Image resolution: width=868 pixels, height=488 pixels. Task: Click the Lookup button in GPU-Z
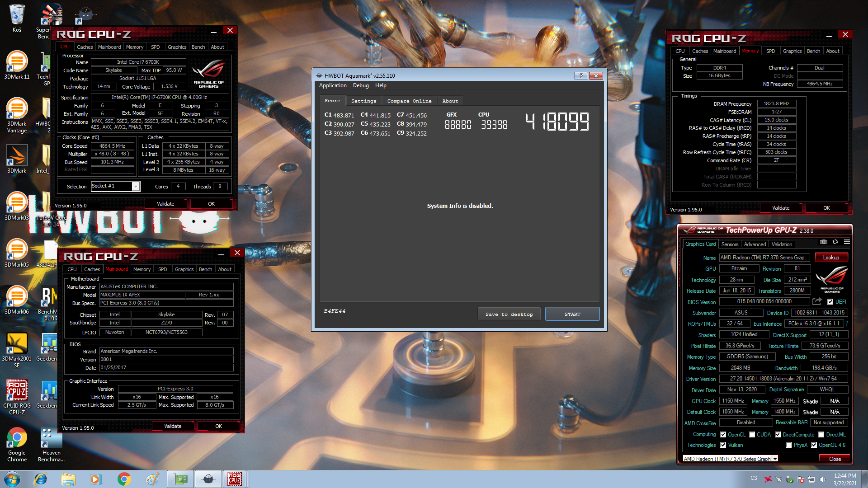point(831,258)
